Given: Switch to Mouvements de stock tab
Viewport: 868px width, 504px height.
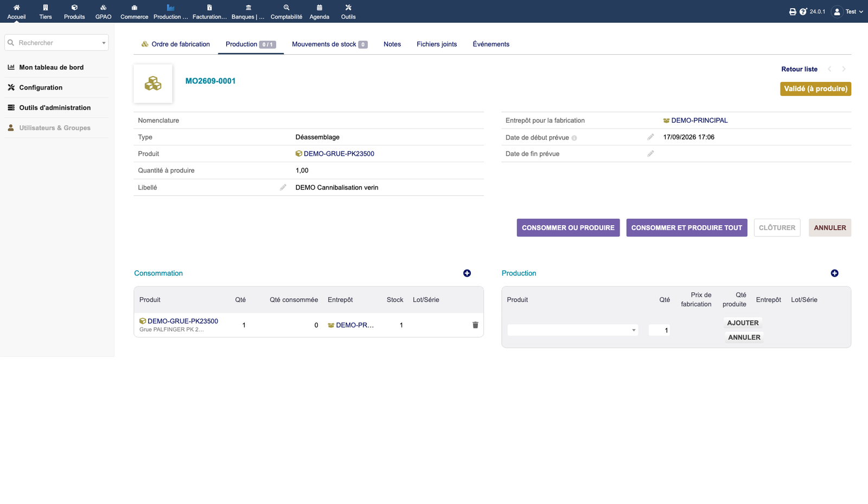Looking at the screenshot, I should [x=330, y=44].
